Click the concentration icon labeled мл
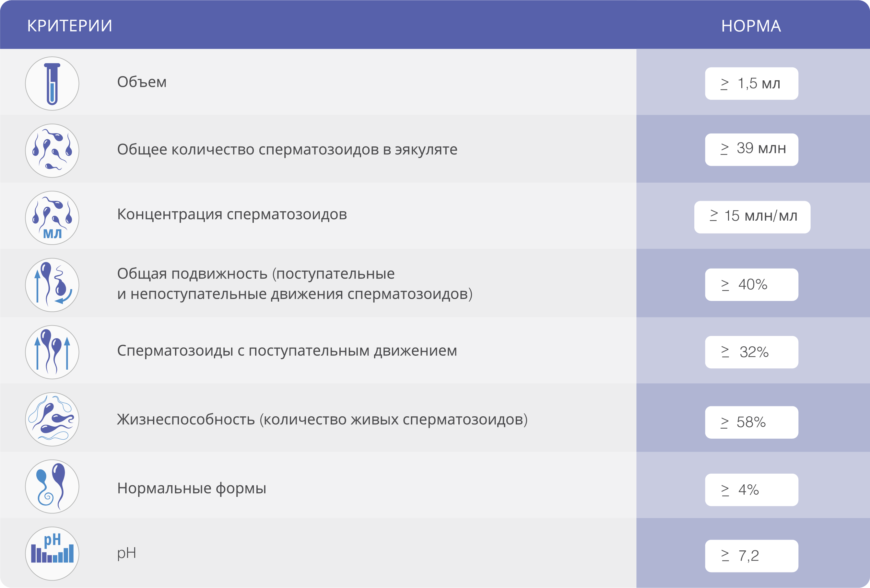The image size is (870, 588). [x=52, y=218]
